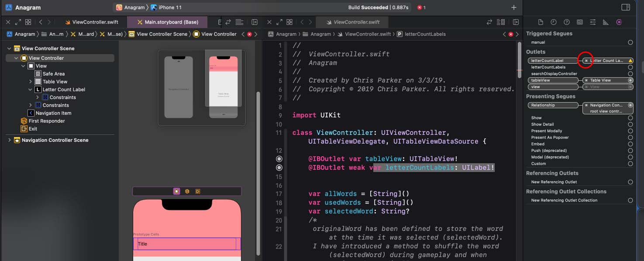Open Adjust Editor Options in storyboard editor
This screenshot has width=644, height=261.
pos(239,22)
